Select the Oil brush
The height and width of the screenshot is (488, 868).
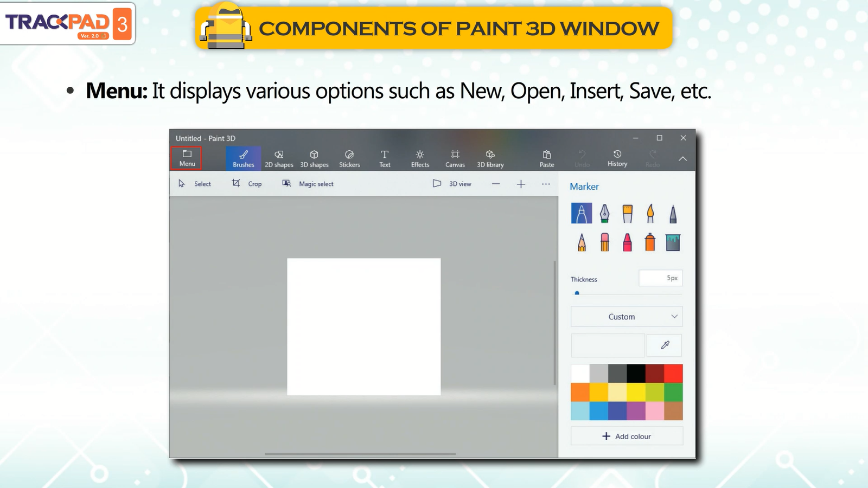point(628,213)
